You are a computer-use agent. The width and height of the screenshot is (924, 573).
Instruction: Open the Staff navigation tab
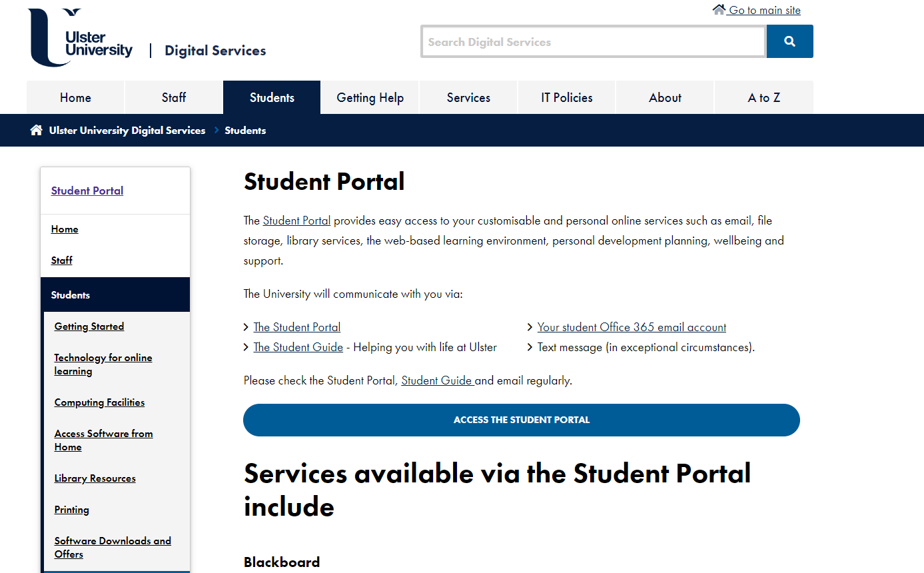174,97
